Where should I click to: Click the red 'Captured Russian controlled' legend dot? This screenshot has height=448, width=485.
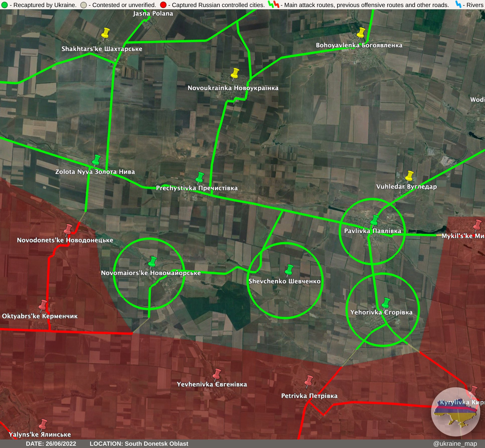163,5
